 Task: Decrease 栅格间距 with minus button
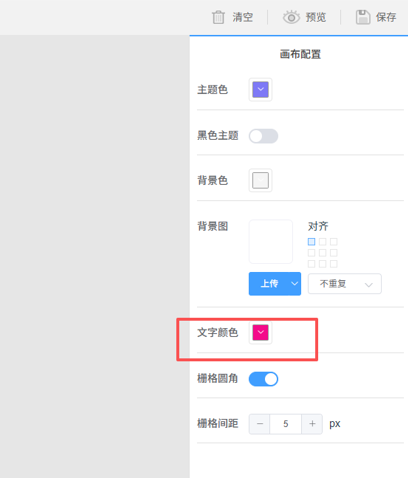pos(260,424)
